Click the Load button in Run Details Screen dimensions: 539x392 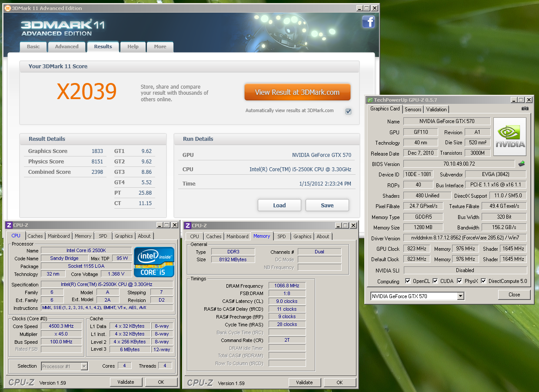click(x=279, y=205)
